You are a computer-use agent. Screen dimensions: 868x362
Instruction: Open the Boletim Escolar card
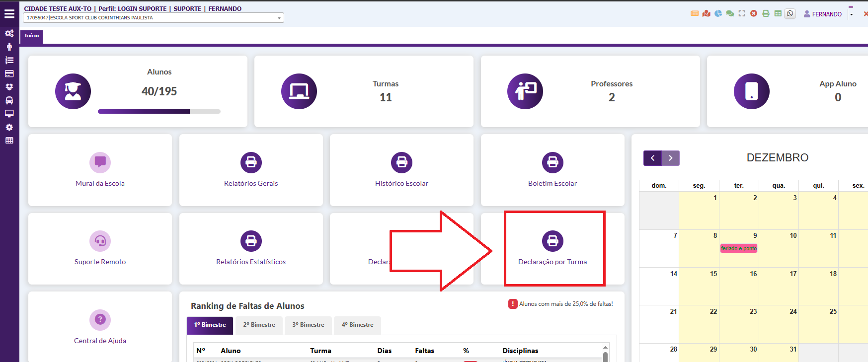[x=552, y=170]
